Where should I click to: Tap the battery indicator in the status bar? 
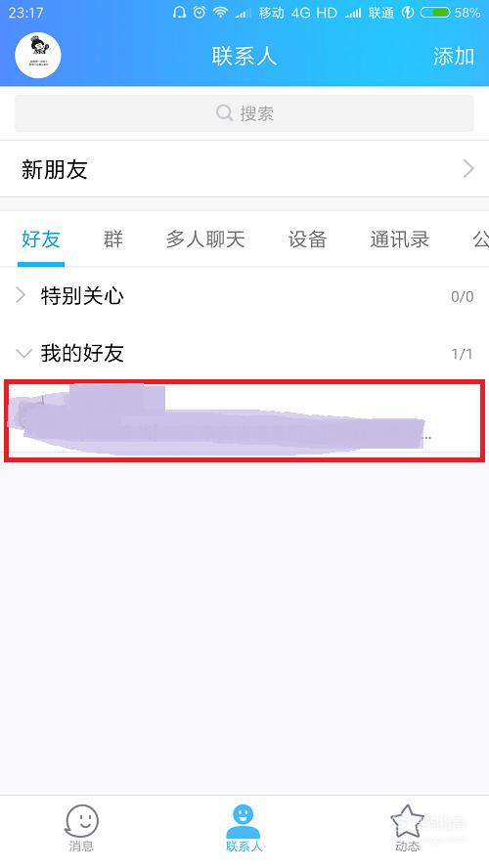(x=435, y=12)
